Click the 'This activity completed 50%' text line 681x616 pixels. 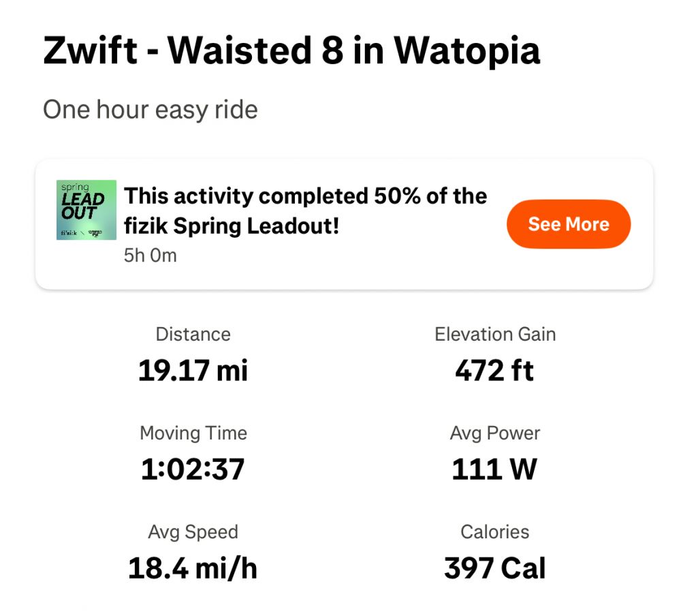(x=305, y=196)
